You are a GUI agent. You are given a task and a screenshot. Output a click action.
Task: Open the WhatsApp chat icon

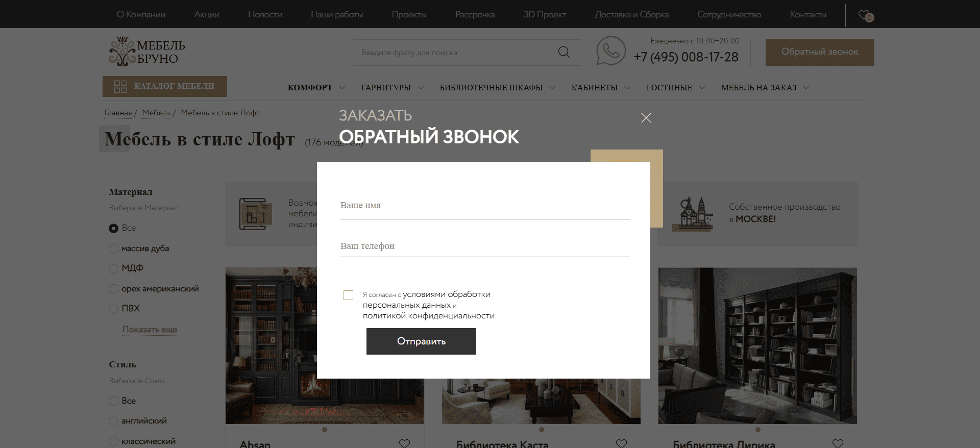pos(611,51)
